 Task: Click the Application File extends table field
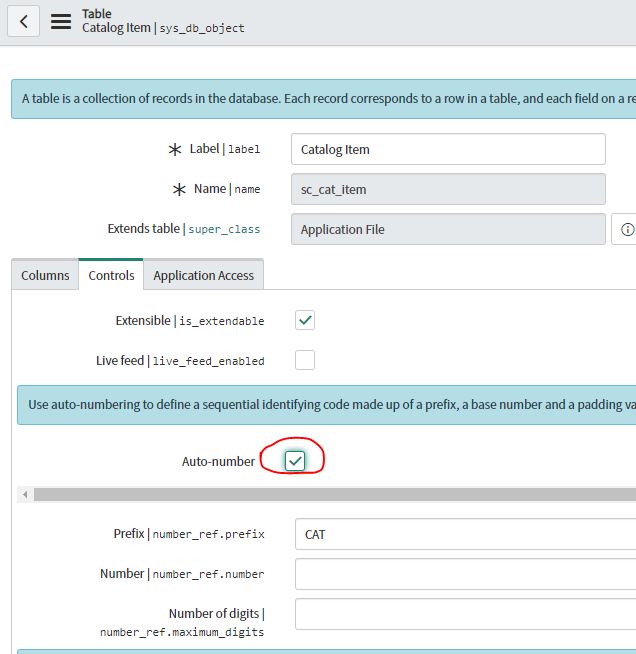pos(448,229)
